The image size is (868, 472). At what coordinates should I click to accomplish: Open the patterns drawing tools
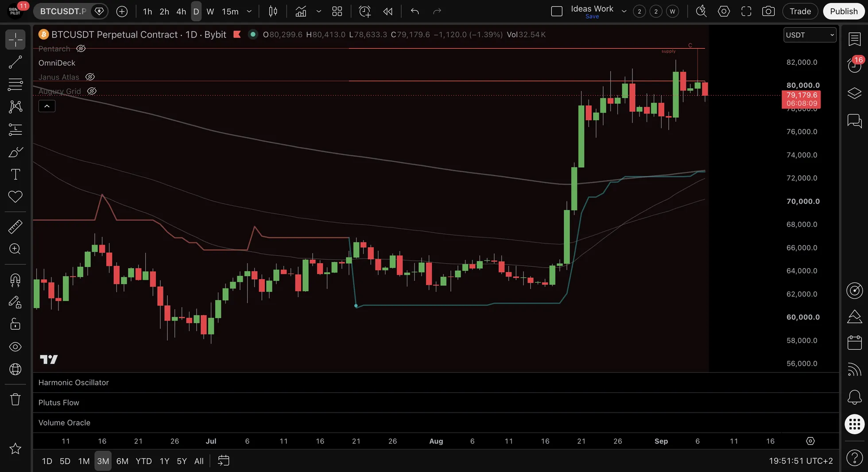15,106
